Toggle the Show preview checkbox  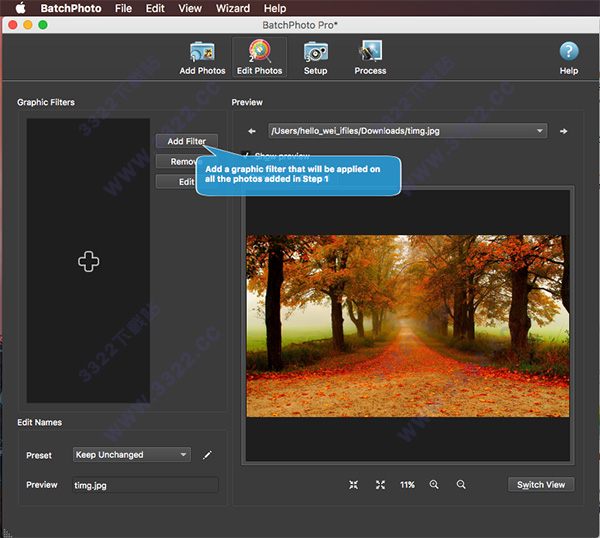point(246,155)
